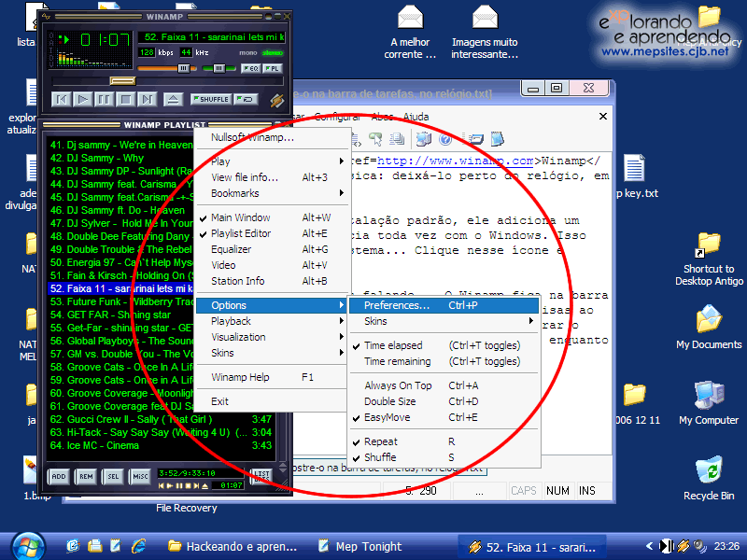Uncheck Playlist Editor in the Winamp menu
This screenshot has height=560, width=747.
coord(272,233)
